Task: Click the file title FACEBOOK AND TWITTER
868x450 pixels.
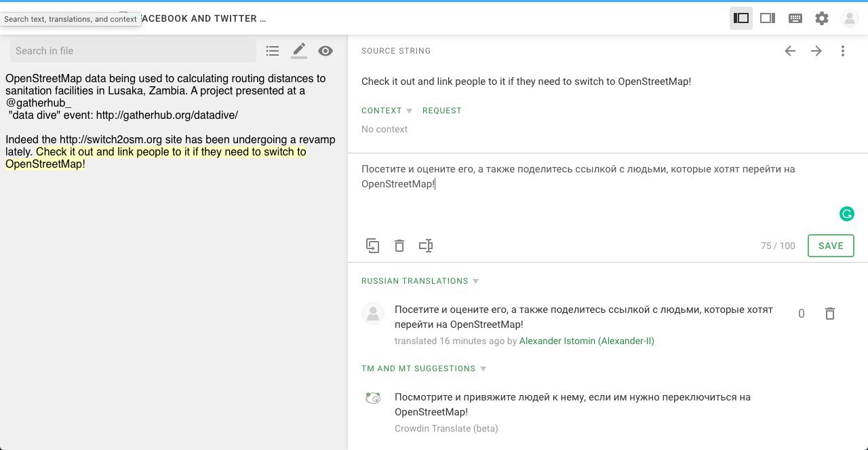Action: [203, 18]
